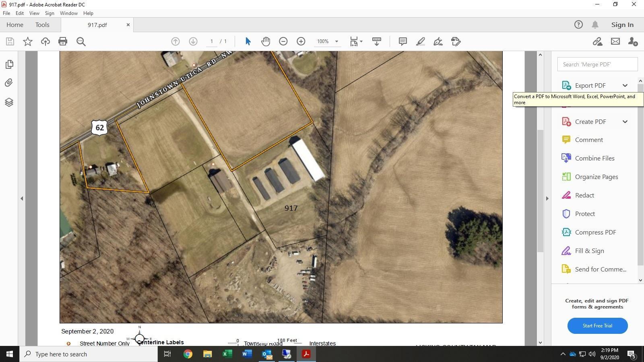Expand the left navigation pane arrow
644x362 pixels.
pyautogui.click(x=22, y=198)
